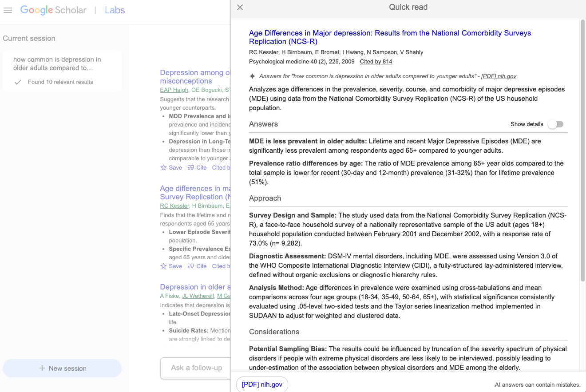
Task: Click 'Depression in Long-Te' bullet in results
Action: (200, 142)
